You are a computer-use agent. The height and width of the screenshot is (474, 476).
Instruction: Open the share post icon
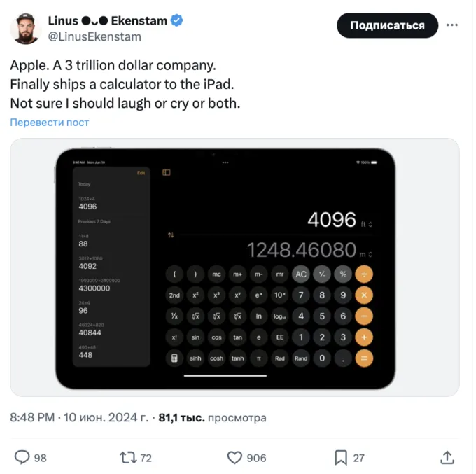coord(447,457)
